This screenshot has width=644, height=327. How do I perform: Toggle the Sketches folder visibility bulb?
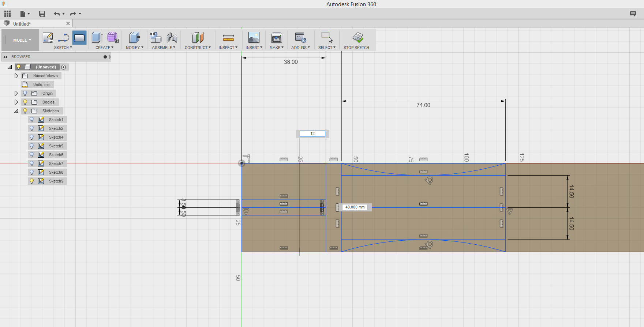[x=25, y=111]
